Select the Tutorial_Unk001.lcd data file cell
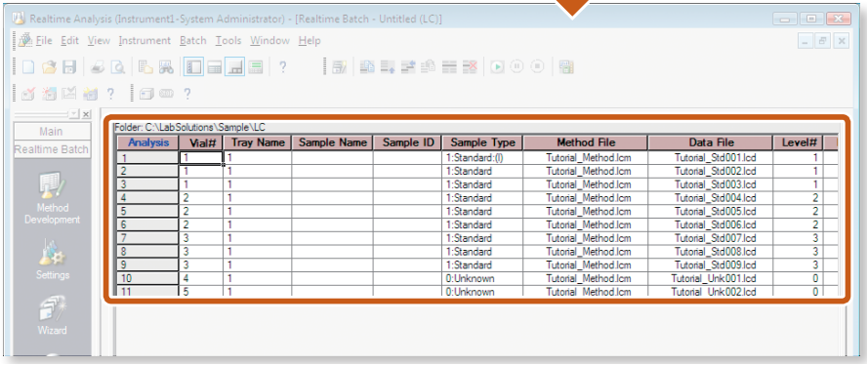Viewport: 868px width, 365px height. pos(711,278)
